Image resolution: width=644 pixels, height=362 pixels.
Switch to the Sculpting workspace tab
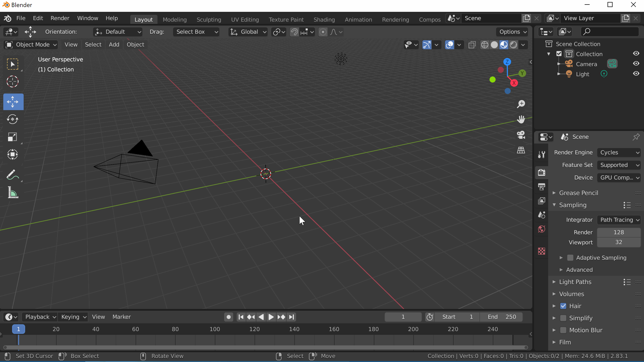[209, 20]
